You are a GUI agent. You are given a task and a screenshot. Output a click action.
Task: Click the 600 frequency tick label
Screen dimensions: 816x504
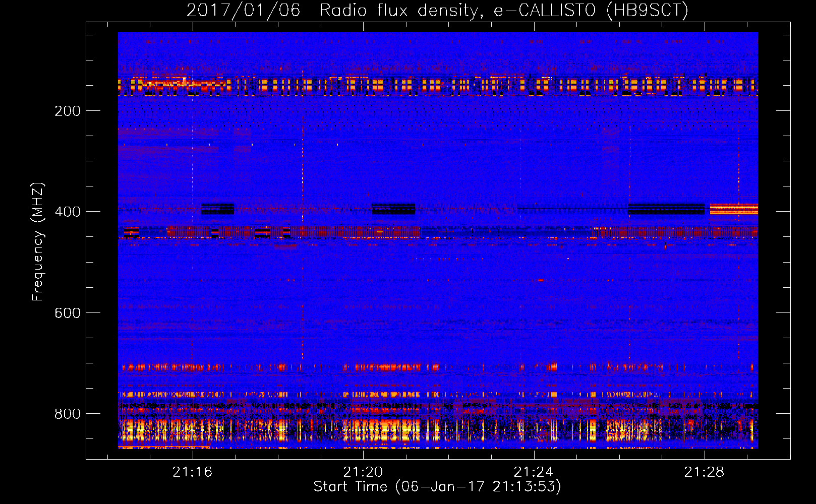68,313
